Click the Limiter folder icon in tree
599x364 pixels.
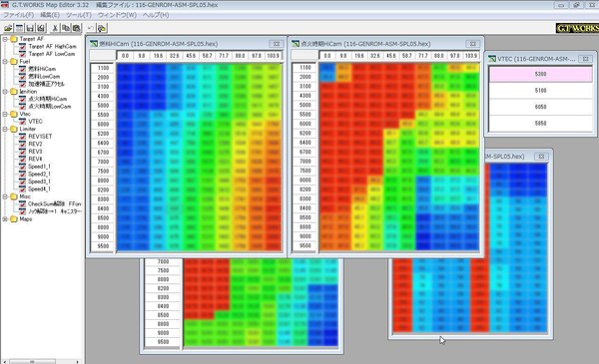[14, 129]
